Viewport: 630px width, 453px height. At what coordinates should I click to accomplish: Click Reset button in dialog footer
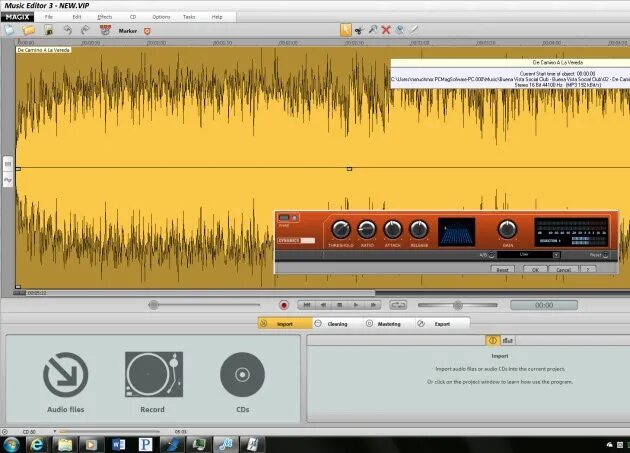pyautogui.click(x=502, y=269)
